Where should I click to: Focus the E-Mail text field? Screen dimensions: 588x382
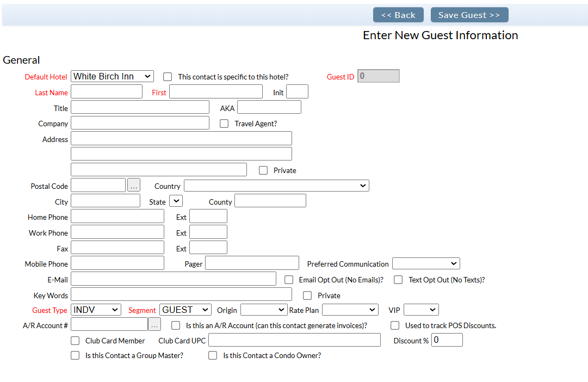[174, 279]
